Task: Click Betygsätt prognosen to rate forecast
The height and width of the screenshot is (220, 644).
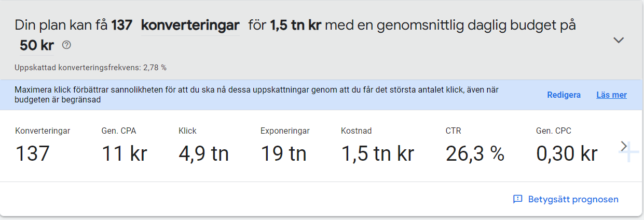Action: coord(573,199)
